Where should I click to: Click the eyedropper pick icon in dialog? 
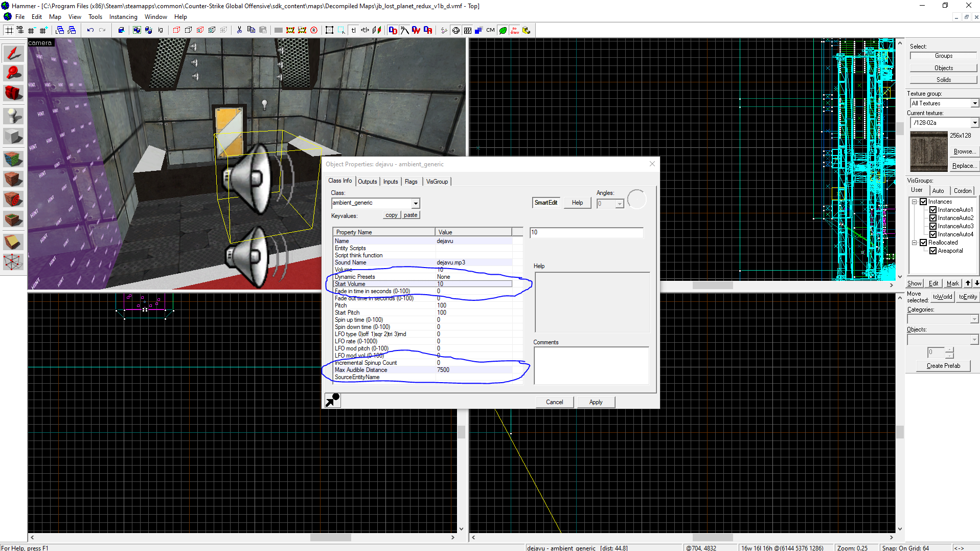[333, 400]
